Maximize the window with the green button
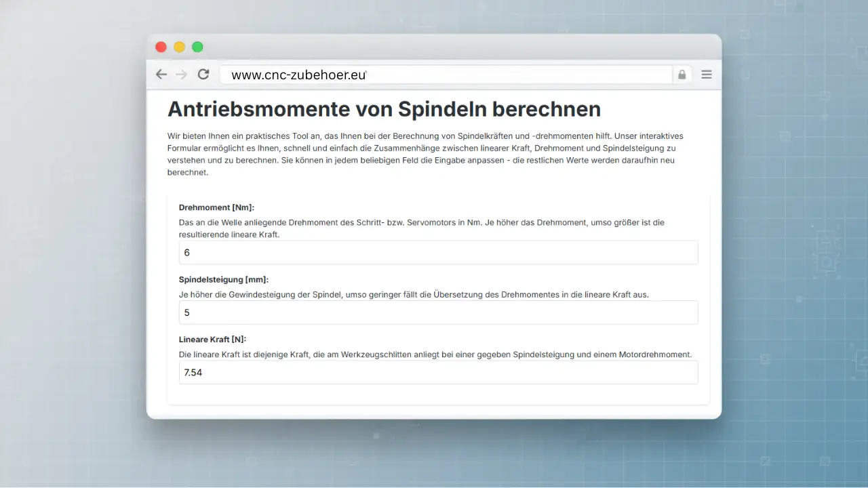Screen dimensions: 868x488 point(197,47)
